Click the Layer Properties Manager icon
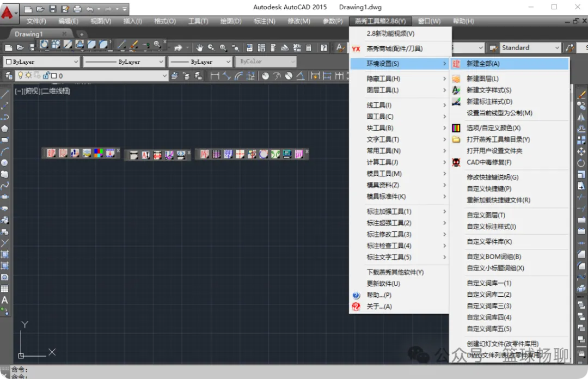 (x=8, y=76)
